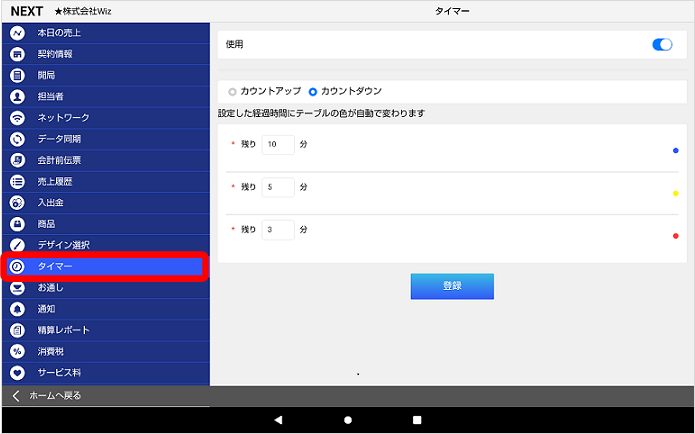Click the データ同期 sync icon
This screenshot has height=434, width=695.
(17, 139)
